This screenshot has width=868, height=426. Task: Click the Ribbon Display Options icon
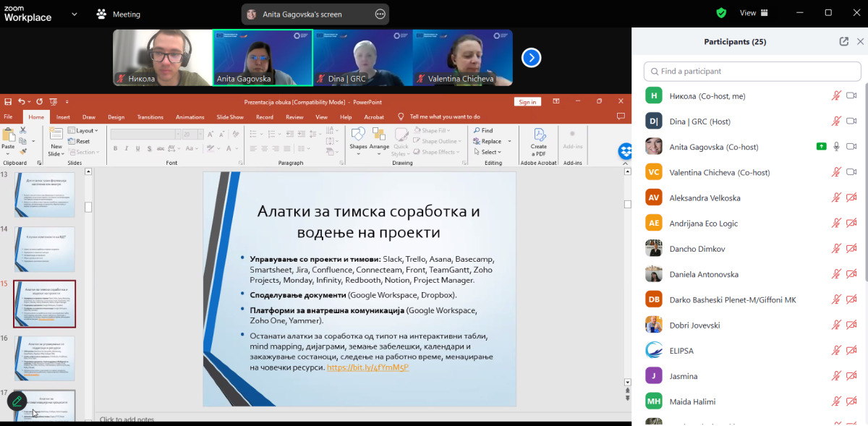556,102
